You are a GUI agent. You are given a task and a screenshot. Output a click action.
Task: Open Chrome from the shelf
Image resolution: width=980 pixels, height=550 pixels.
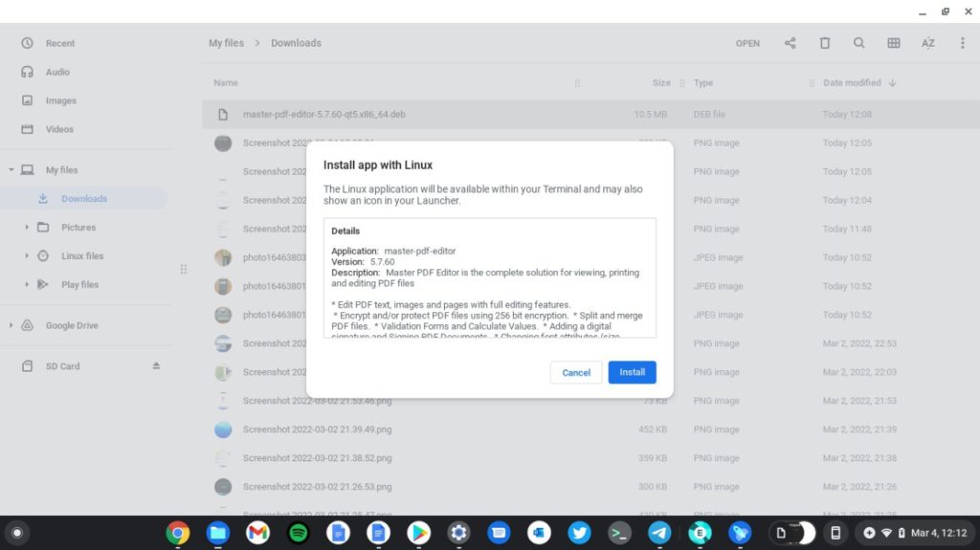178,533
